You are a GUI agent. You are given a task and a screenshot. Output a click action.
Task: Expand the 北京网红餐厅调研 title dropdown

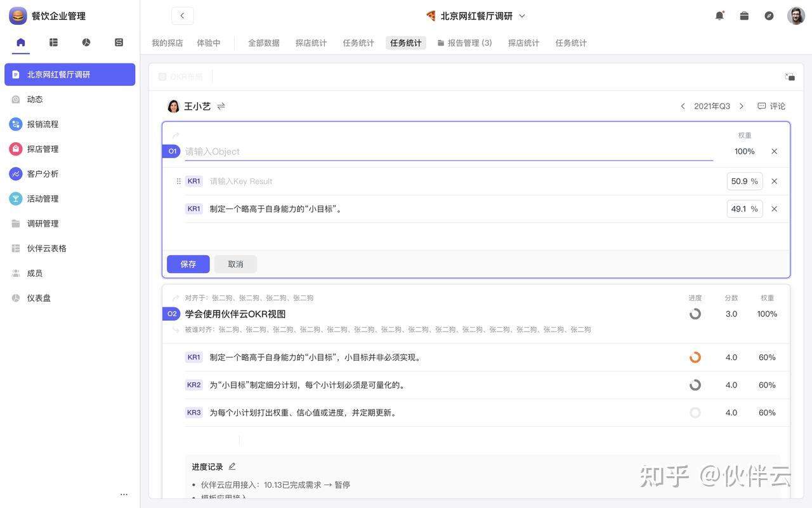coord(522,16)
